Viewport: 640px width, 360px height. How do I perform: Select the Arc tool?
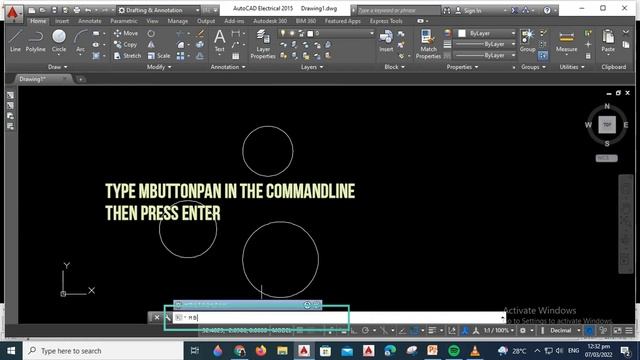pos(80,41)
